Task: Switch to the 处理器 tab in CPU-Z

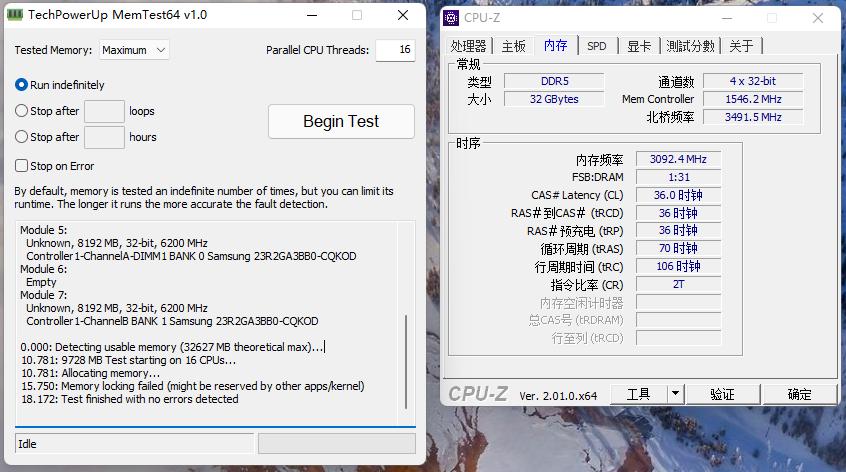Action: [468, 46]
